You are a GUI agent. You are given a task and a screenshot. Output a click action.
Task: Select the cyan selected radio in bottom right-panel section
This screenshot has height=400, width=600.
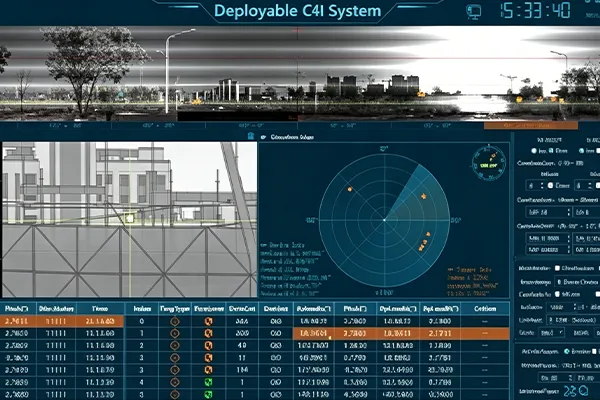566,351
